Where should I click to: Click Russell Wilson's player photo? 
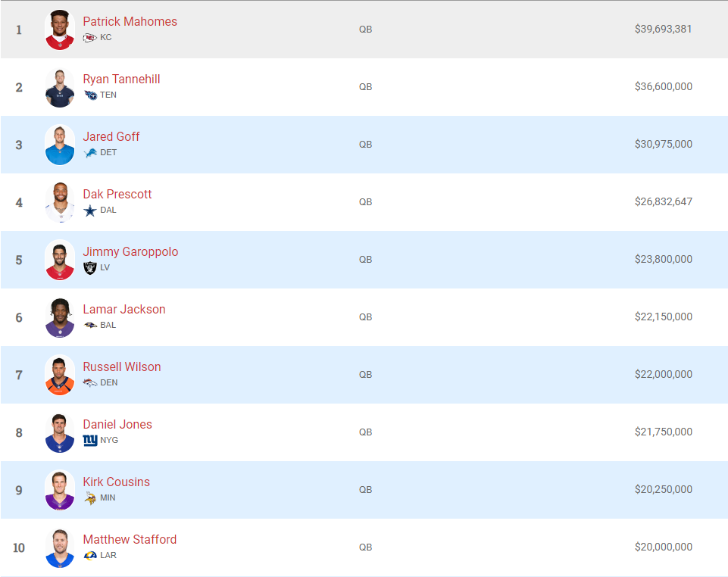coord(60,375)
